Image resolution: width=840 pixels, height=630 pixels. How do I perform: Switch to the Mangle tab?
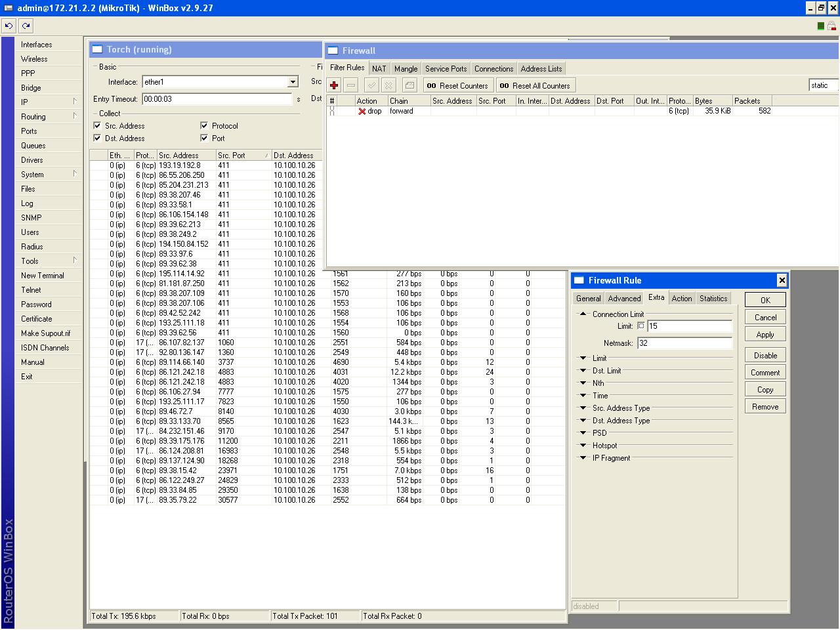pos(406,68)
